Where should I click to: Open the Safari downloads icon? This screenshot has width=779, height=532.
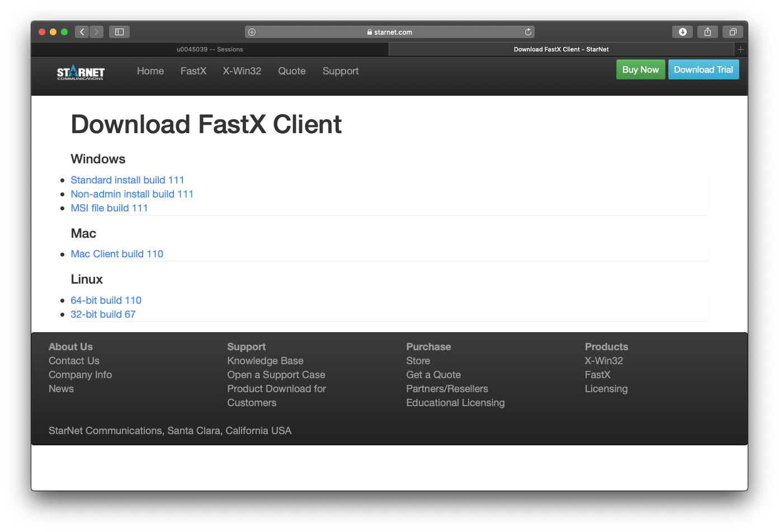tap(682, 32)
